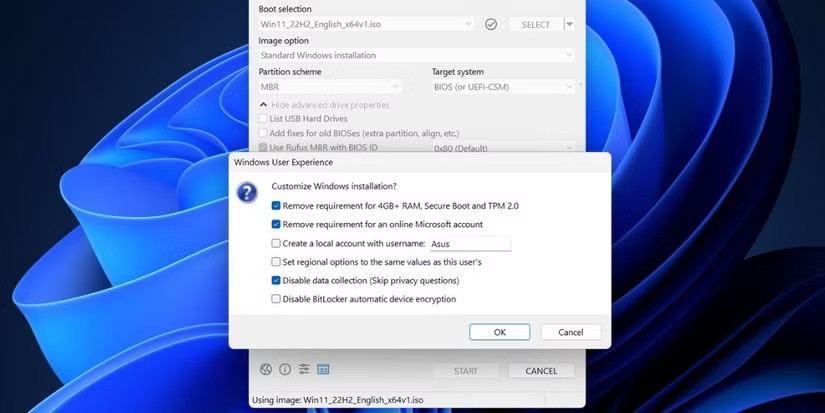Click the arrow next to SELECT button
This screenshot has height=413, width=825.
[569, 24]
